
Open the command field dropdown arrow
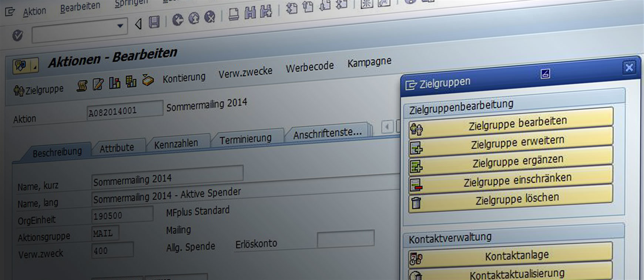tap(120, 26)
